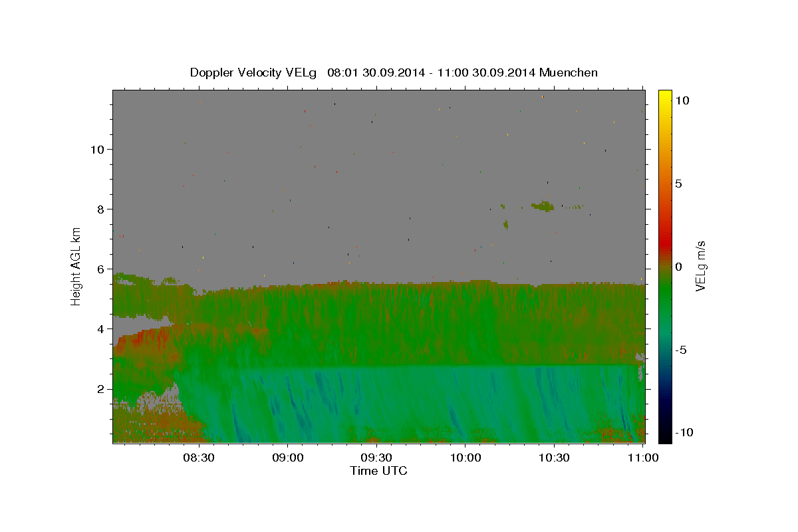
Task: Click the height axis label 6
Action: (x=101, y=269)
